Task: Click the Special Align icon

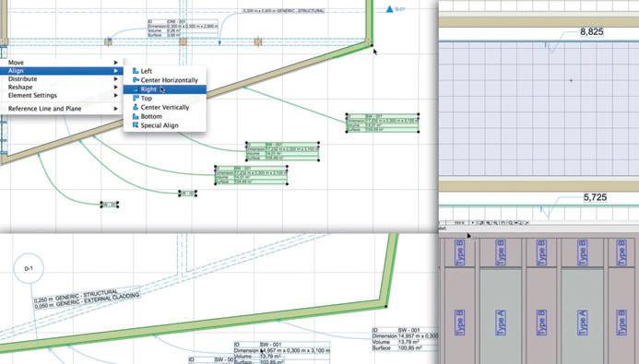Action: tap(136, 125)
